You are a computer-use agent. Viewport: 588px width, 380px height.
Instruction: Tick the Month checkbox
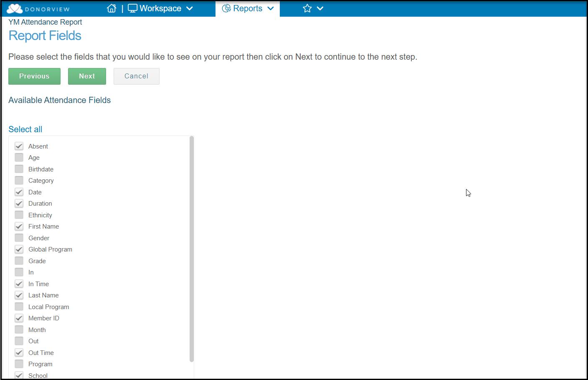click(19, 330)
